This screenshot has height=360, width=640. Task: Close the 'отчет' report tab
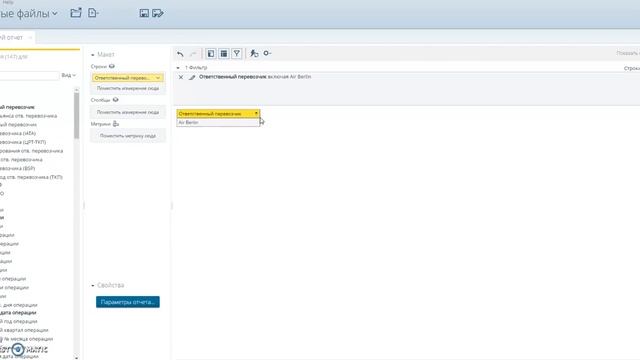pos(30,38)
